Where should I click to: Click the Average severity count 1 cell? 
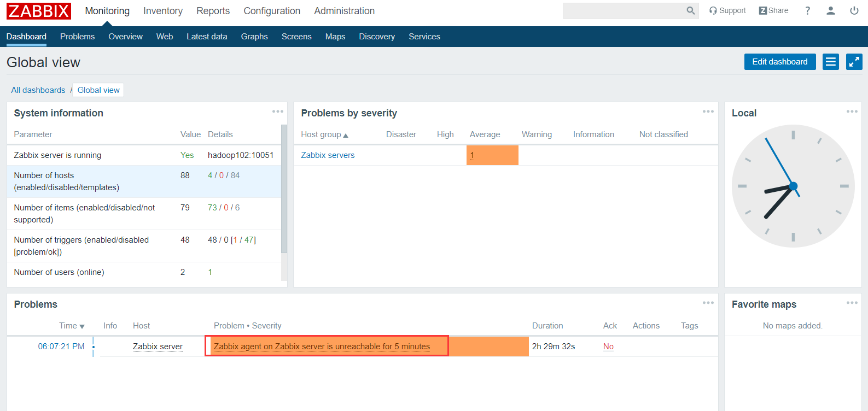(492, 155)
